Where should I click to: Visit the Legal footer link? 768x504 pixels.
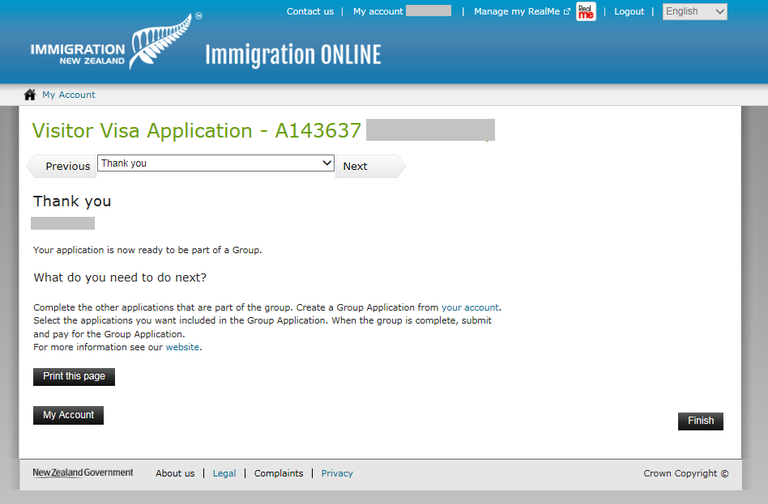click(224, 473)
